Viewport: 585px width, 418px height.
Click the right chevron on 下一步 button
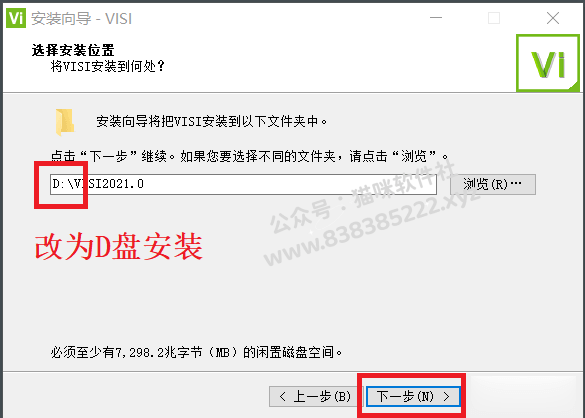[446, 396]
